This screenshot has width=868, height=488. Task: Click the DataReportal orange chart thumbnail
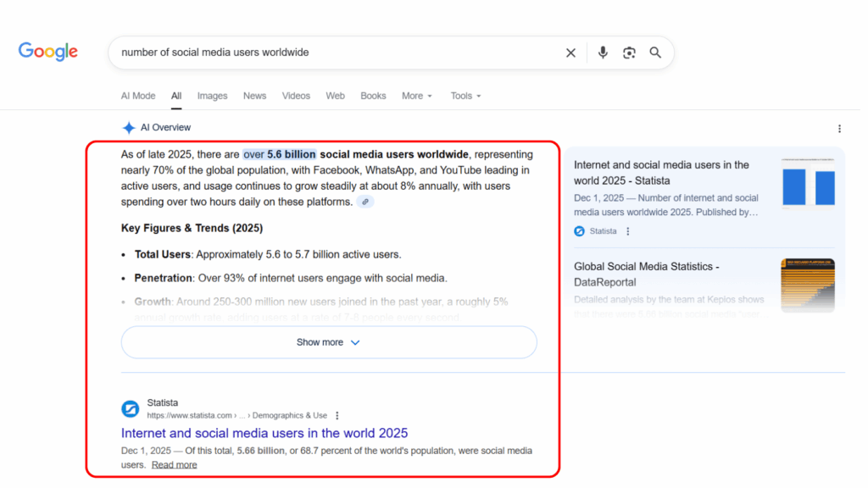(808, 286)
